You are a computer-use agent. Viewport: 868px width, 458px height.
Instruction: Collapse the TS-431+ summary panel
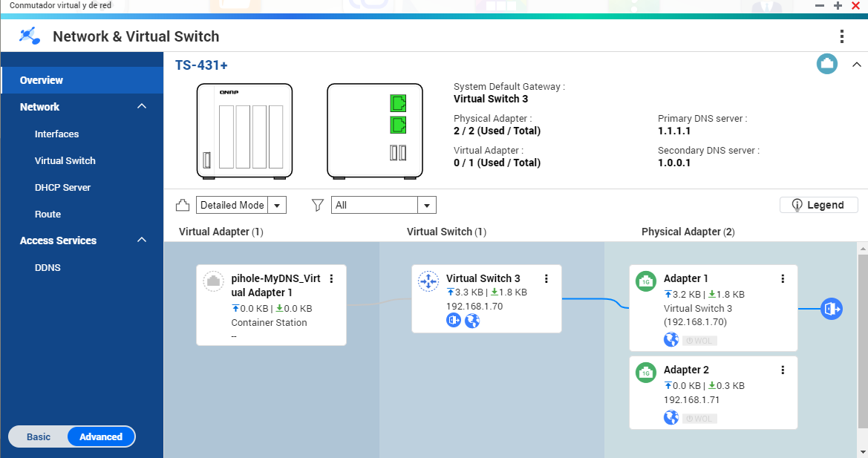click(x=855, y=65)
